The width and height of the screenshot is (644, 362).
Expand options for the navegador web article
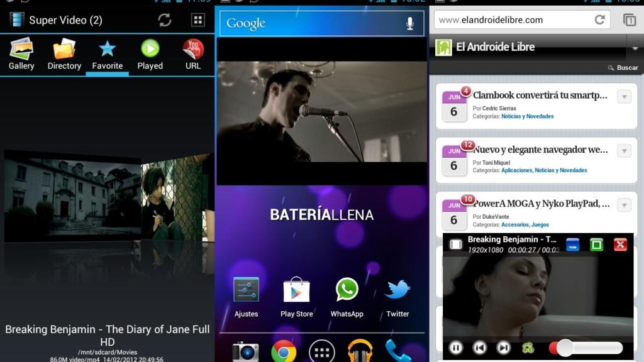(x=623, y=151)
